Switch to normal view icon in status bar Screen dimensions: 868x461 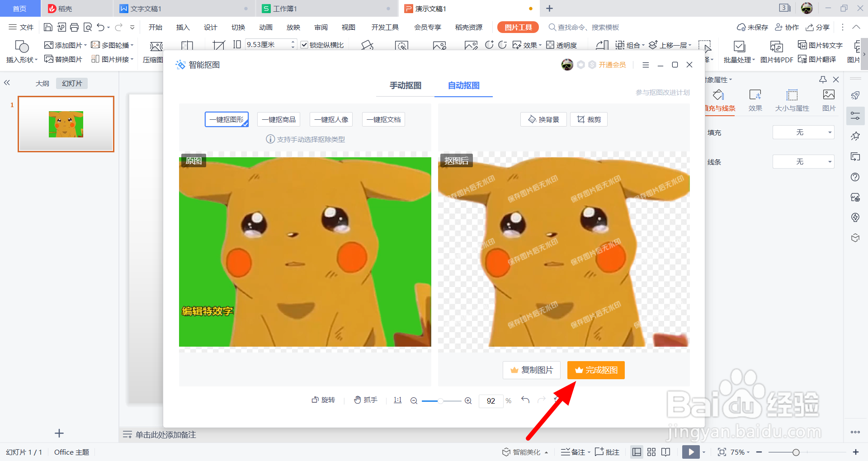point(637,452)
